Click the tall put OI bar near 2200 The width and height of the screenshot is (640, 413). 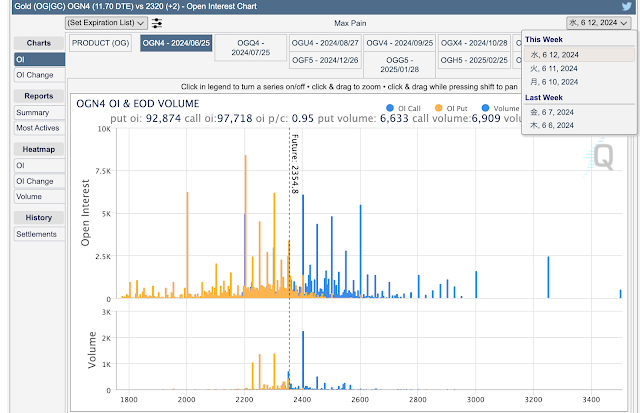pos(246,226)
